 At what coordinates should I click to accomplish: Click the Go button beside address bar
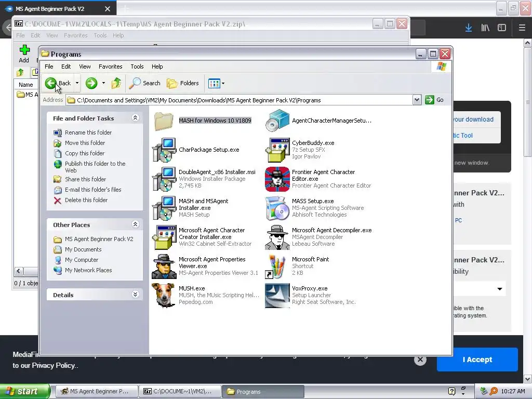click(435, 100)
